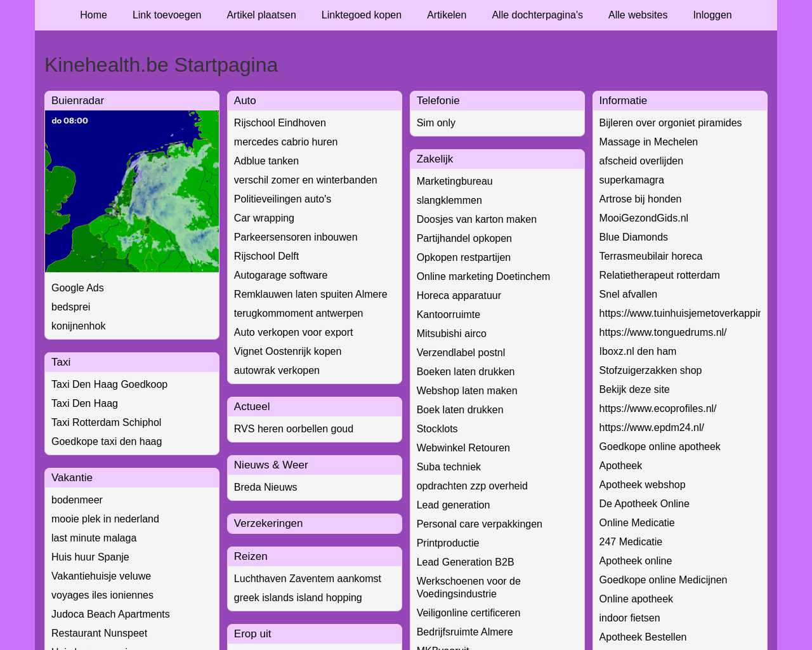
Task: Open Alle dochterpagina's in navigation
Action: [x=537, y=15]
